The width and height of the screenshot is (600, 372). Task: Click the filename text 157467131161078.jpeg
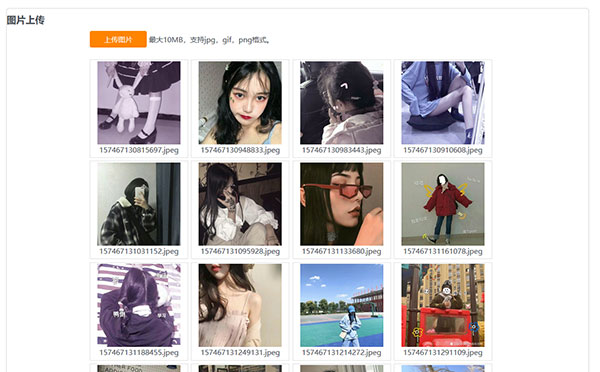[x=443, y=251]
